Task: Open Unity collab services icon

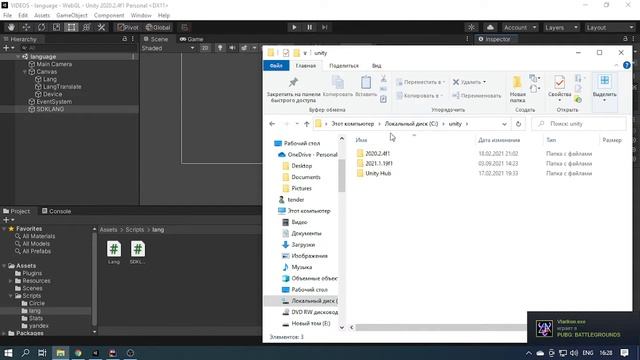Action: tap(471, 27)
